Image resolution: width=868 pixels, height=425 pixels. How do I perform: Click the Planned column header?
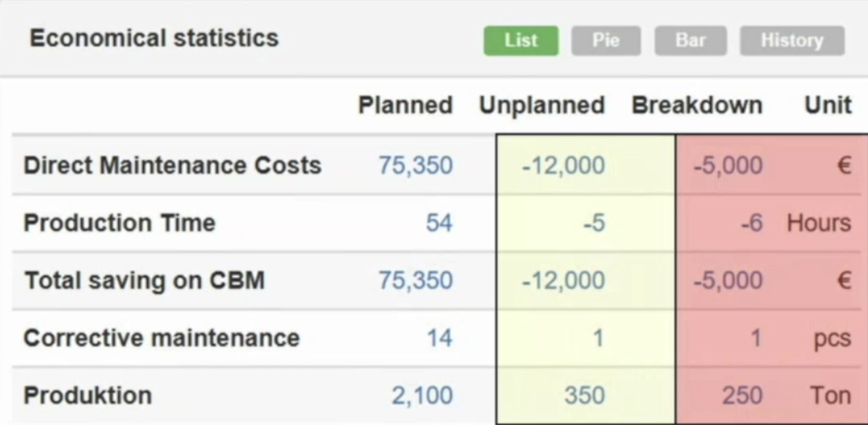[405, 105]
